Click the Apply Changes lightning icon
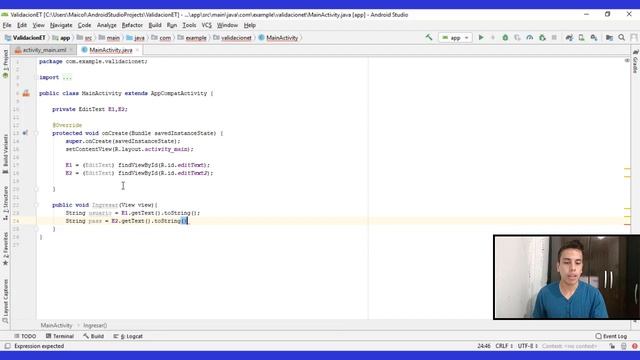This screenshot has width=640, height=360. (x=493, y=38)
